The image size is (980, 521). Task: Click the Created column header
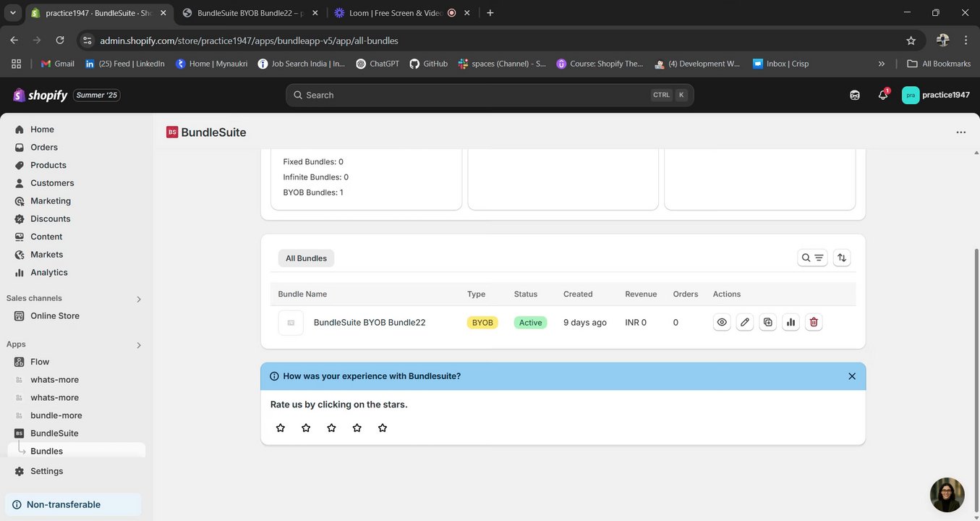(578, 294)
